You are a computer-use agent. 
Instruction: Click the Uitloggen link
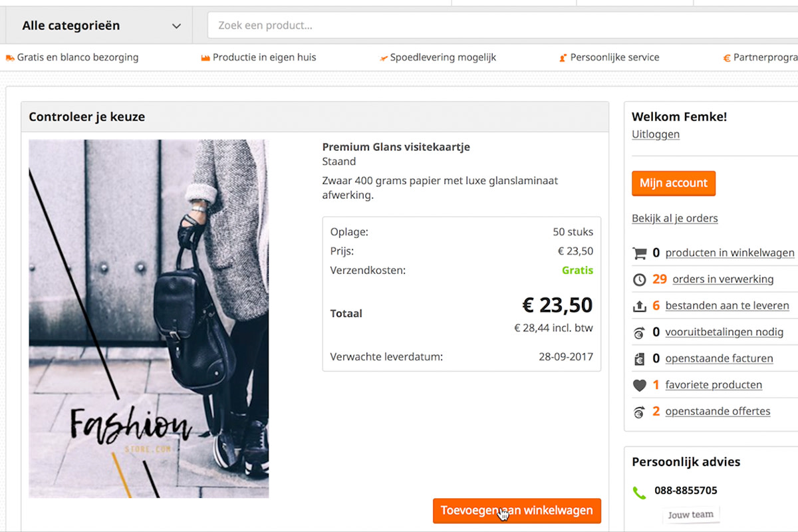tap(655, 134)
